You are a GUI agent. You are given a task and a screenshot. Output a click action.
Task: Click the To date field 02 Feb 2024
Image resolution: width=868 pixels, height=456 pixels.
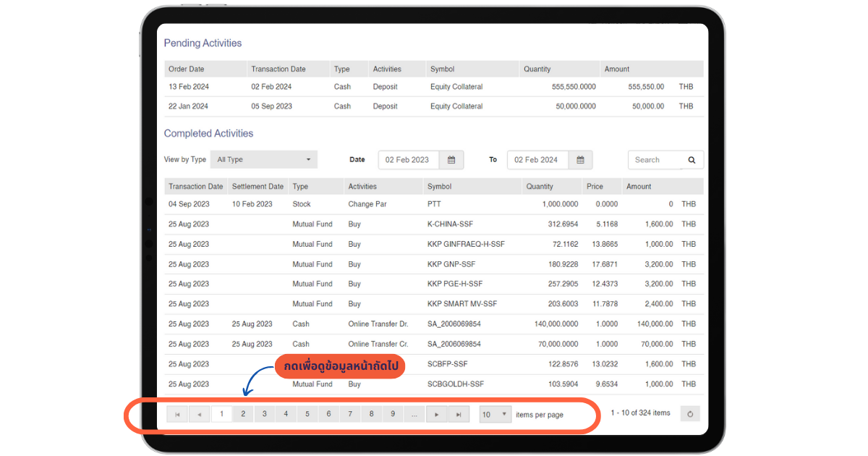[537, 160]
